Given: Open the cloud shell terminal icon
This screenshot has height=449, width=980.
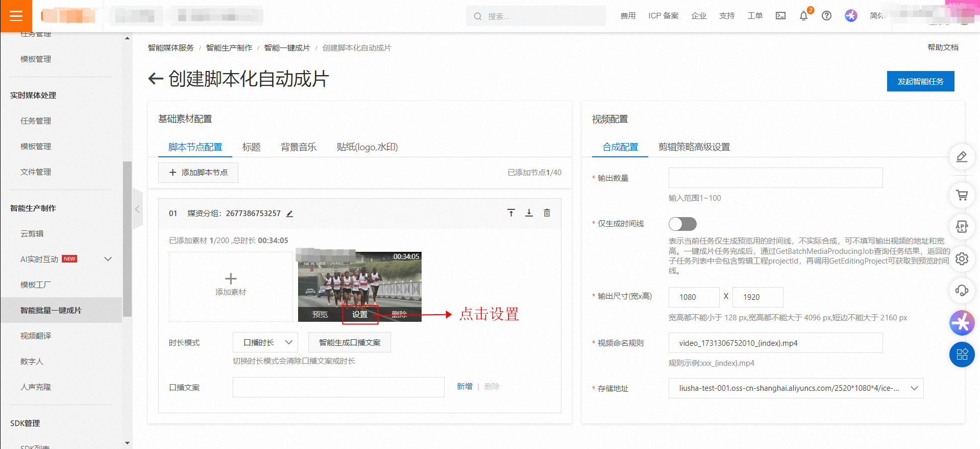Looking at the screenshot, I should [x=780, y=16].
